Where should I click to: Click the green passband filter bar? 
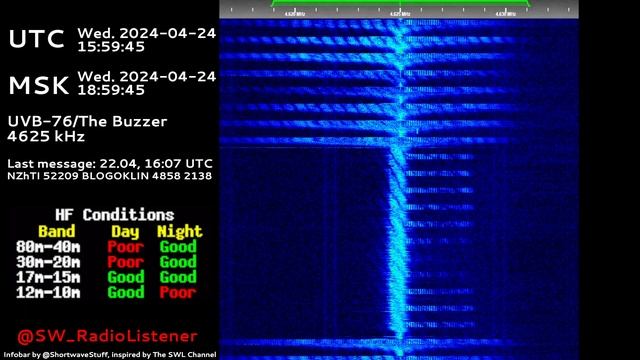coord(400,2)
